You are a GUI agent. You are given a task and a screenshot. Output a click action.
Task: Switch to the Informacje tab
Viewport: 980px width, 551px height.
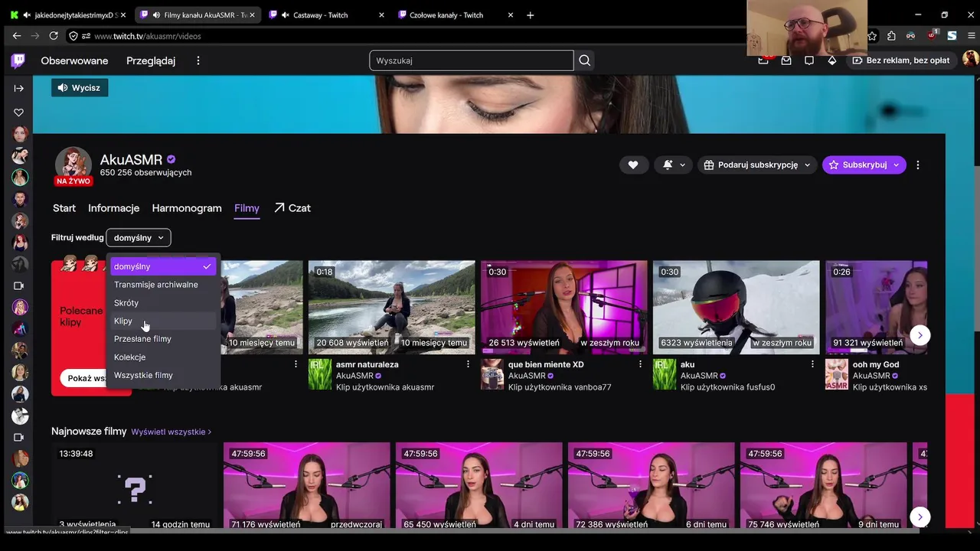pyautogui.click(x=113, y=208)
